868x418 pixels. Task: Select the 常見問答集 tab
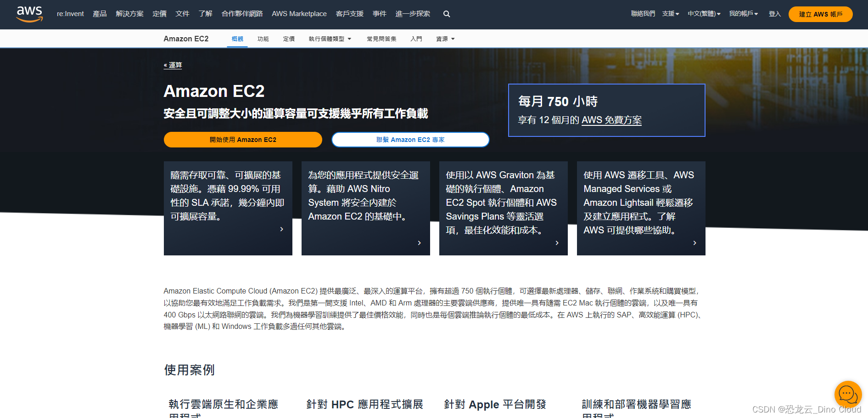[381, 39]
